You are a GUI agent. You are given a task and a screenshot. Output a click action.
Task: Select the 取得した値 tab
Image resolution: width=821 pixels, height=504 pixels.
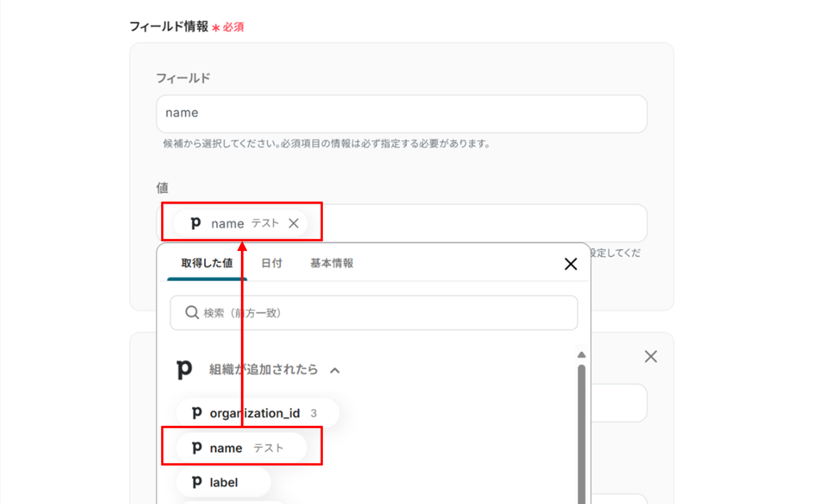pos(207,263)
